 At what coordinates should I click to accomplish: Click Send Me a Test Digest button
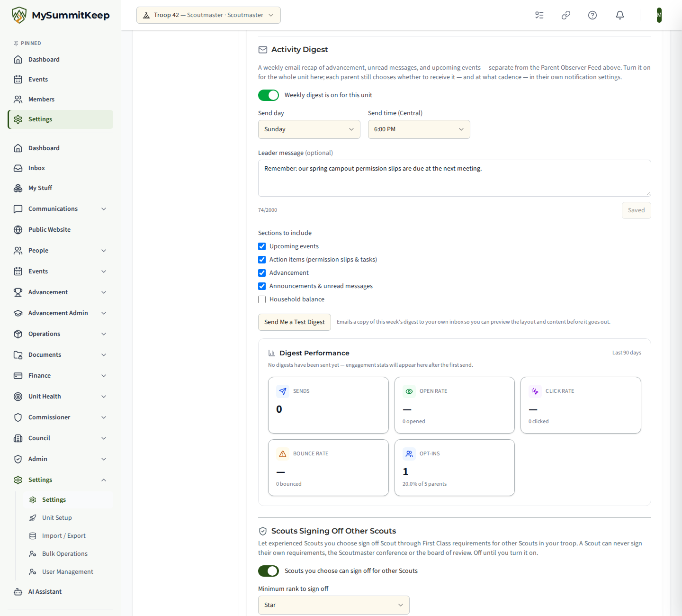(x=295, y=322)
